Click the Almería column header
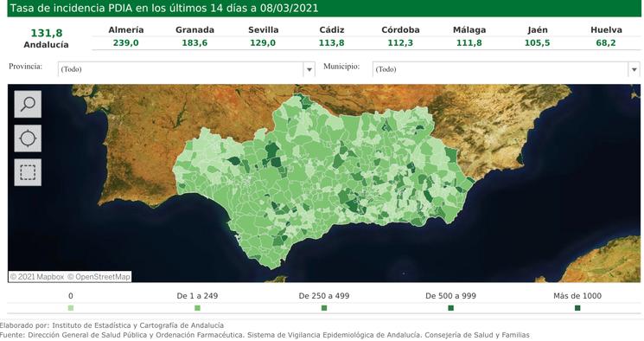Viewport: 644px width, 341px height. pyautogui.click(x=126, y=30)
